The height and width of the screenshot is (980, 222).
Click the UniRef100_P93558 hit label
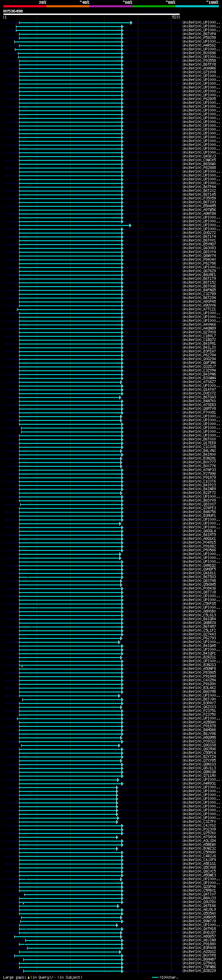coord(199,60)
